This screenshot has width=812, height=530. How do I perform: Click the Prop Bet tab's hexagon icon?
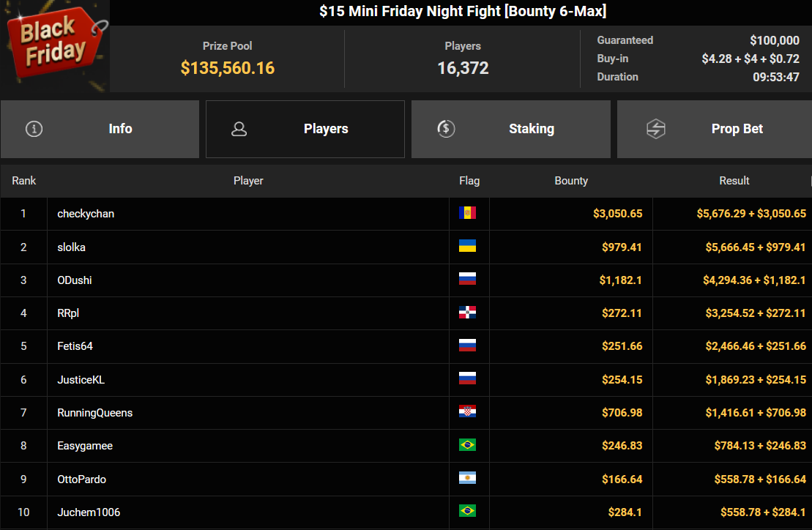pyautogui.click(x=655, y=129)
